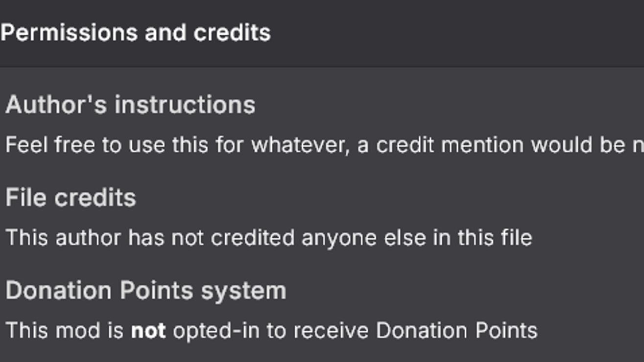
Task: Click the File credits heading
Action: (x=71, y=198)
